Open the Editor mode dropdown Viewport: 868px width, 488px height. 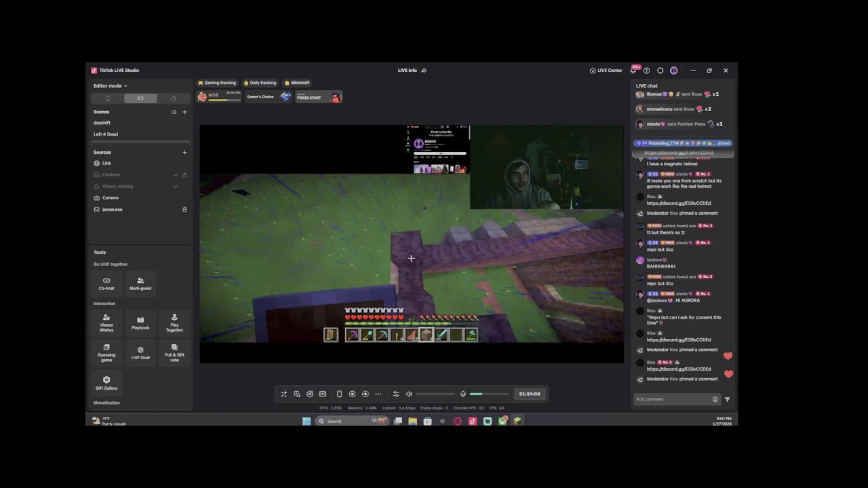pos(111,86)
